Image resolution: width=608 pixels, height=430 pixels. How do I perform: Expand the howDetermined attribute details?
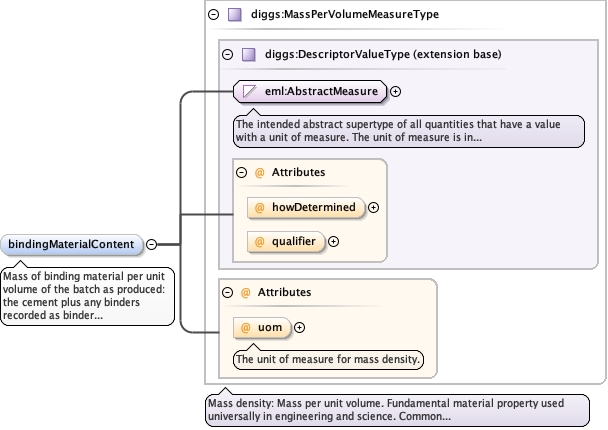[373, 207]
